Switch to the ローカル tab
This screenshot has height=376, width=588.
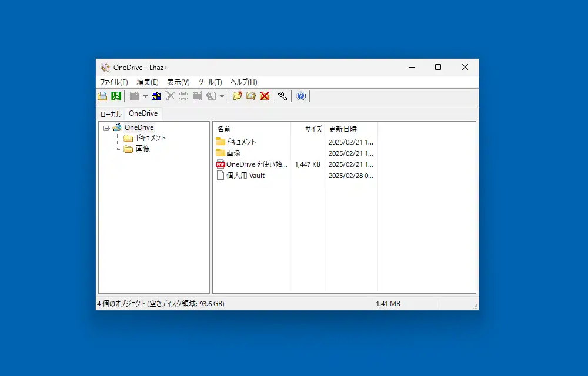[111, 114]
